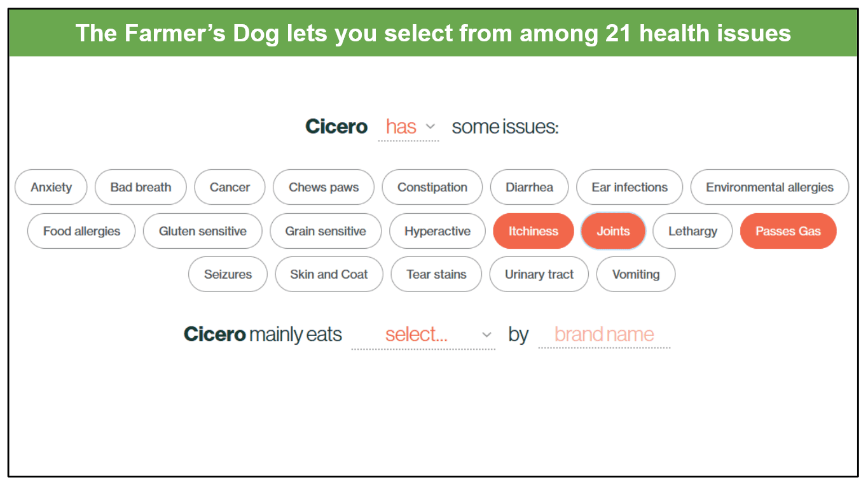Open the food type 'select...' dropdown
This screenshot has height=488, width=868.
point(423,334)
